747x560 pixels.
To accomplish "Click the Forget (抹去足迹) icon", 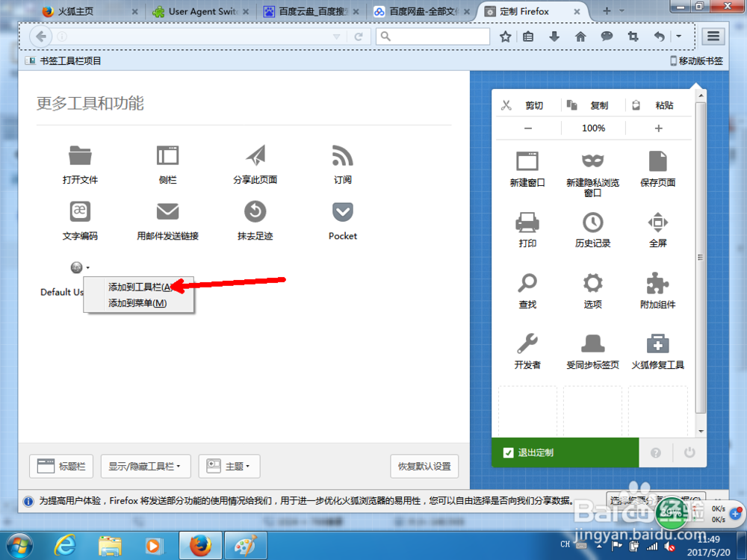I will click(x=255, y=211).
